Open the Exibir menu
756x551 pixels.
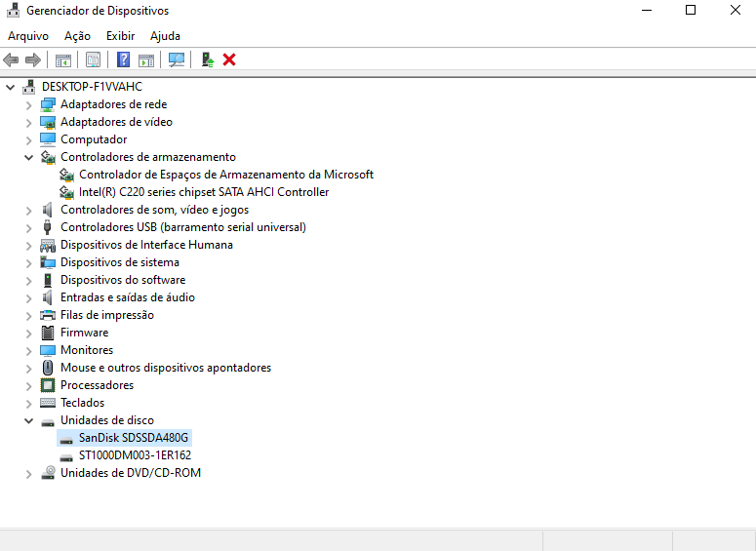pos(121,36)
